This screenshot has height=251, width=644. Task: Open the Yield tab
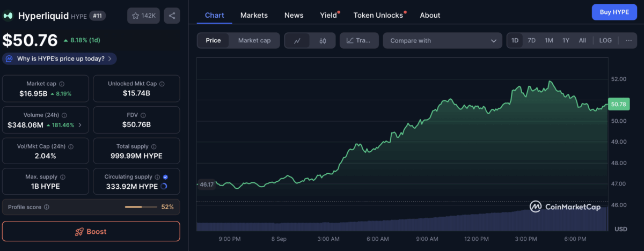[x=328, y=16]
